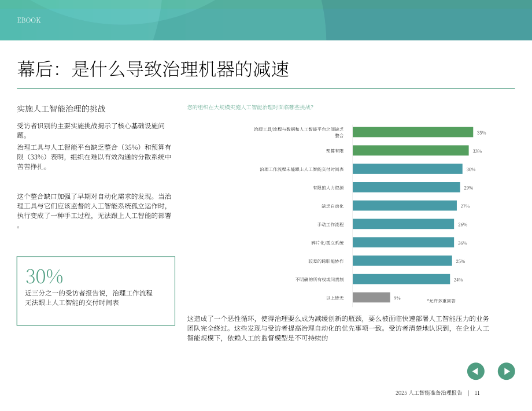Click the 9% value label

coord(397,298)
